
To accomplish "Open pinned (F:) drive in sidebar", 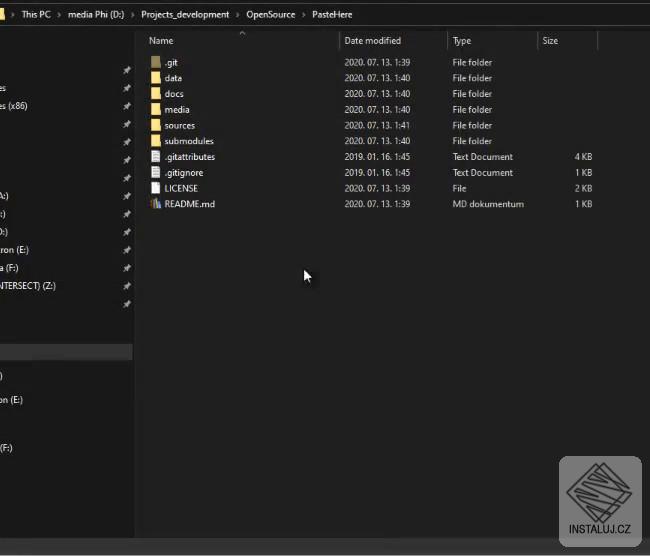I will (x=9, y=268).
